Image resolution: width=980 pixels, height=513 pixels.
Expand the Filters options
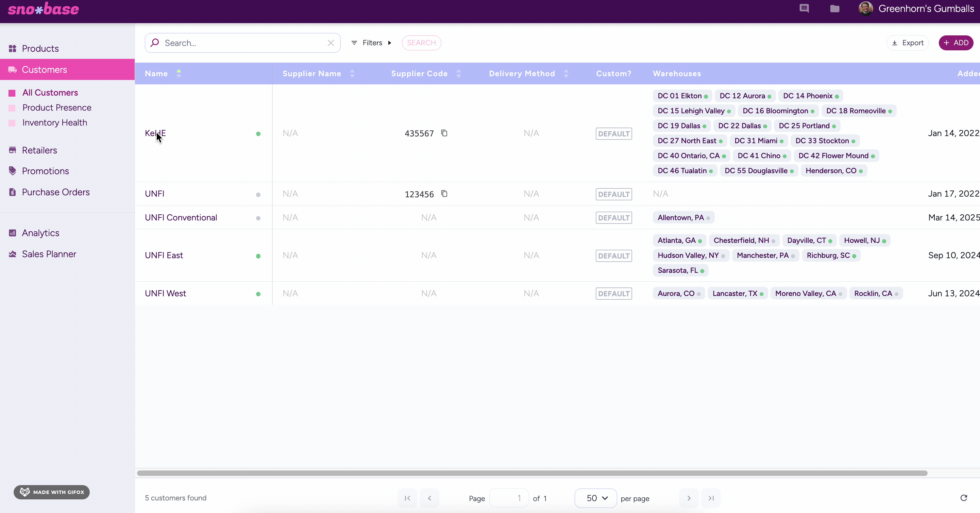point(371,43)
